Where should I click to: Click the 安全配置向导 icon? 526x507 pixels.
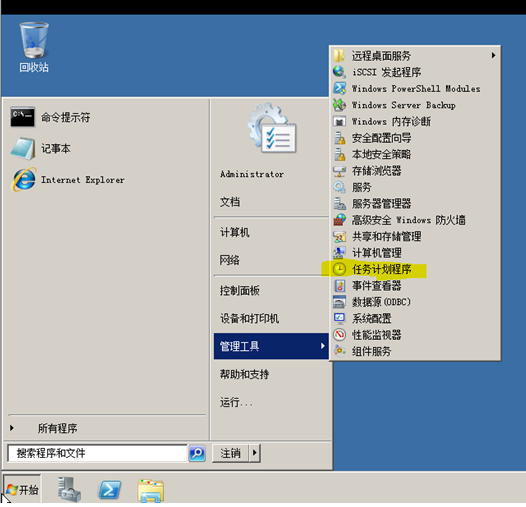coord(339,138)
